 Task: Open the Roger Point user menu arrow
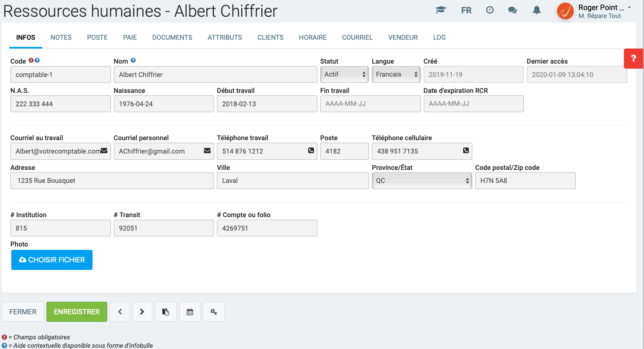(x=629, y=8)
